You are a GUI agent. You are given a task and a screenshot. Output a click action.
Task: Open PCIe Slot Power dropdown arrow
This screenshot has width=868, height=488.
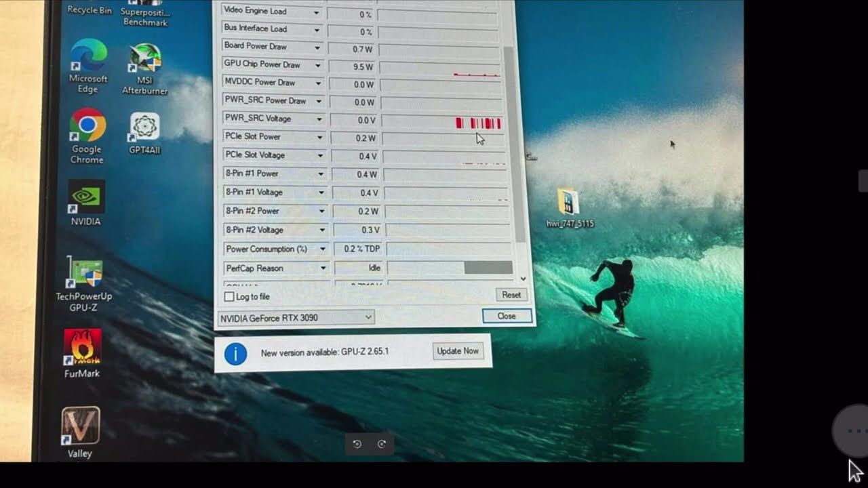(320, 137)
